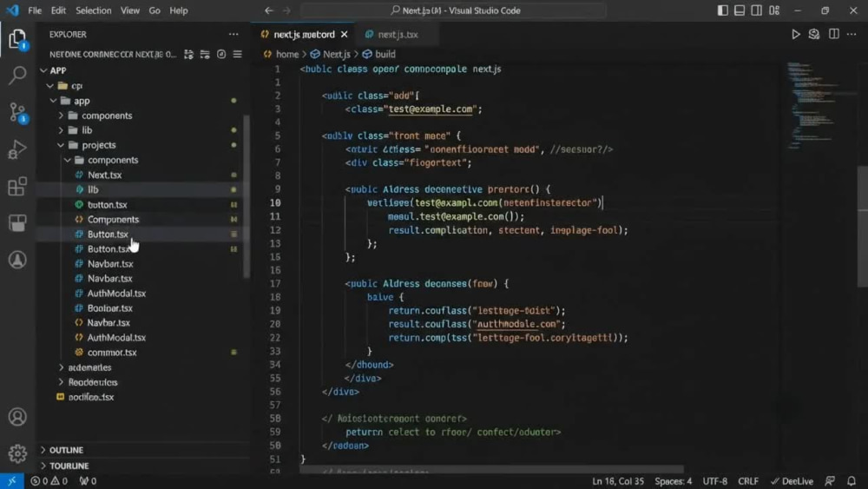Click breadcrumb item build
This screenshot has width=868, height=489.
(385, 54)
